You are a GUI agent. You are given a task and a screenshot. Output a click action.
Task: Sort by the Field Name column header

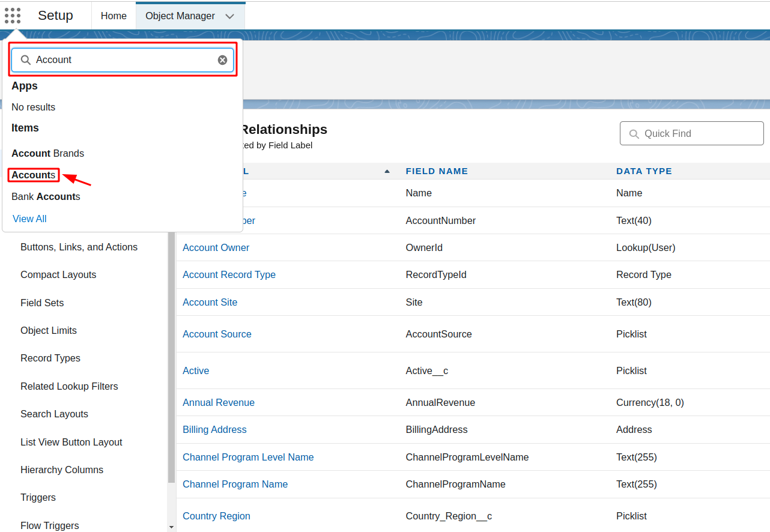point(437,171)
